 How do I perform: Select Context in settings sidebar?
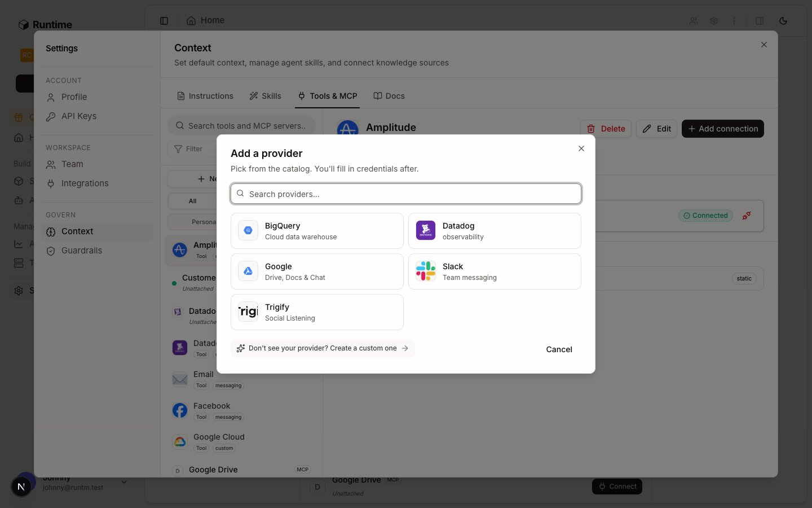pyautogui.click(x=97, y=231)
